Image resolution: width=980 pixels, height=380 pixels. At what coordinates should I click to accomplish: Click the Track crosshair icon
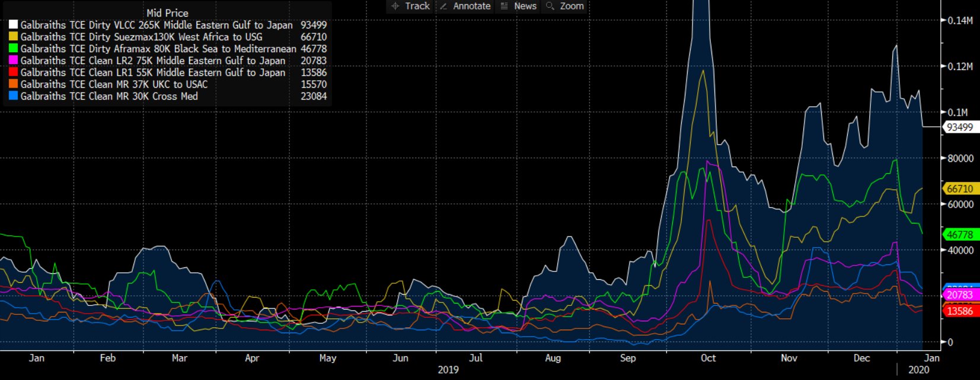[x=395, y=6]
